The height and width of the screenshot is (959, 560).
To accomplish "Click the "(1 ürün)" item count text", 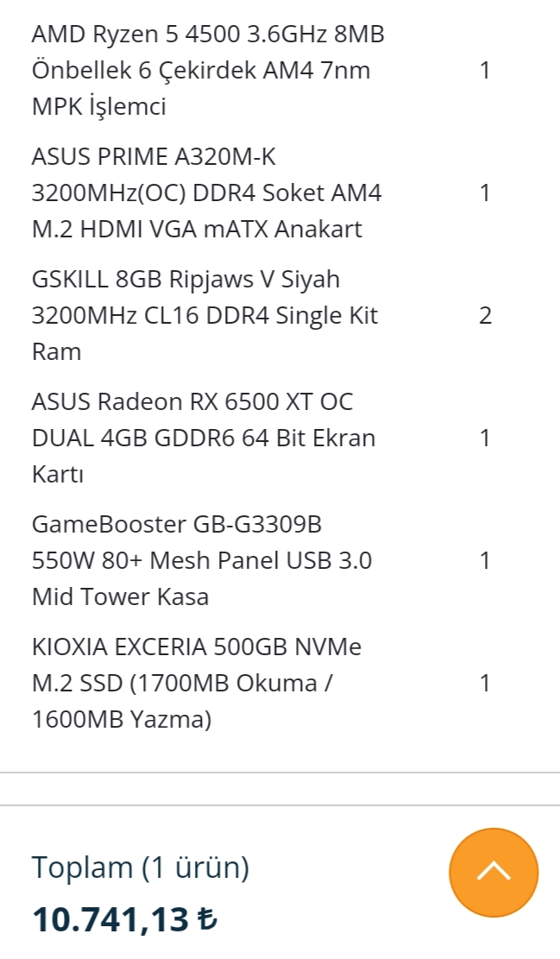I will 196,868.
